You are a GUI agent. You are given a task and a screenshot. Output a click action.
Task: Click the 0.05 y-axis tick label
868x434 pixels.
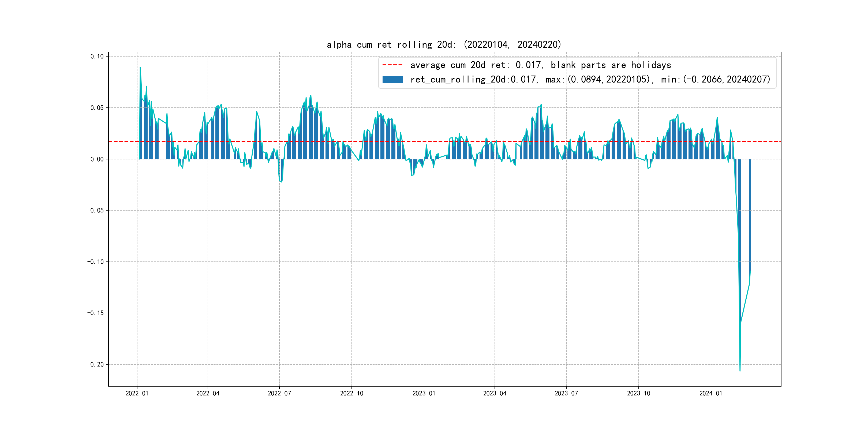[97, 108]
